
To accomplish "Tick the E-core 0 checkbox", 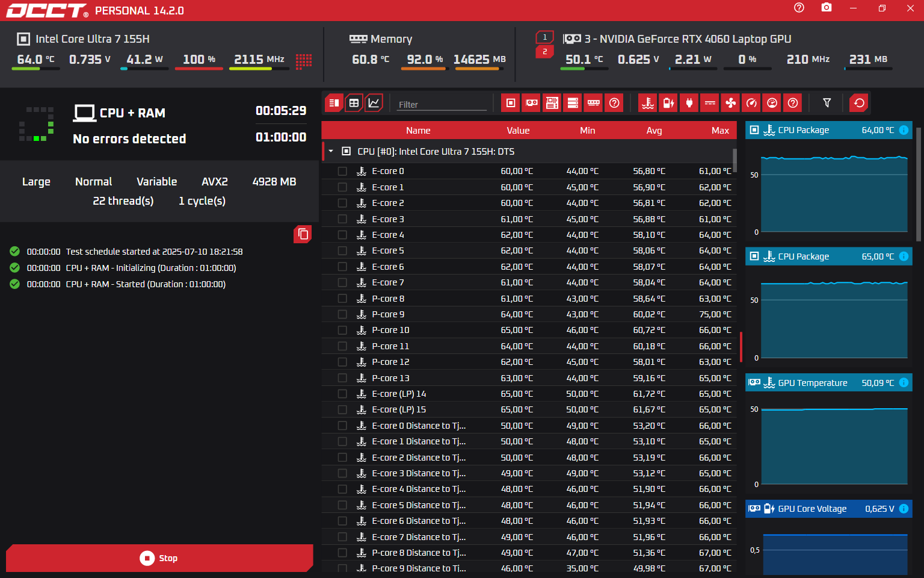I will [342, 172].
